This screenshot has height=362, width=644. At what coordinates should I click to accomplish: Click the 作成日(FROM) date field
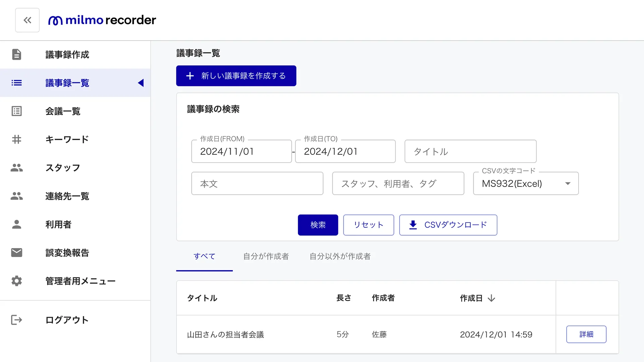pyautogui.click(x=241, y=152)
